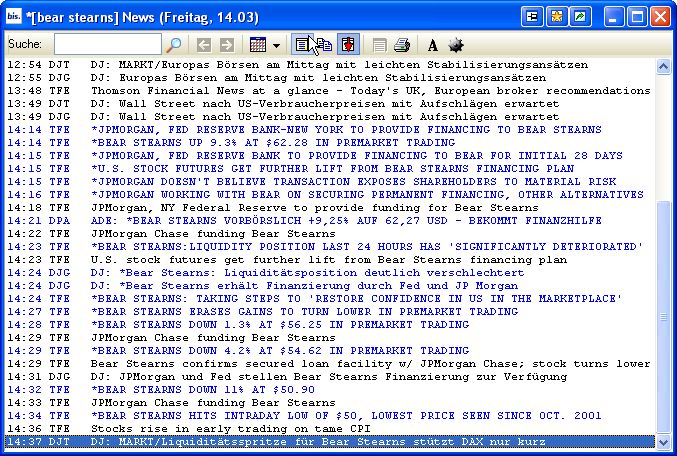
Task: Click the magnifying glass search icon
Action: pos(174,44)
